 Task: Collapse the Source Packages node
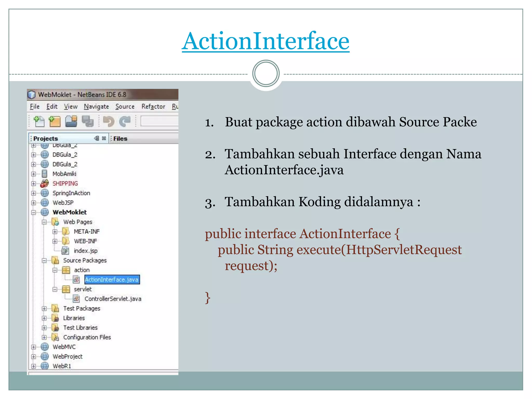pos(44,261)
